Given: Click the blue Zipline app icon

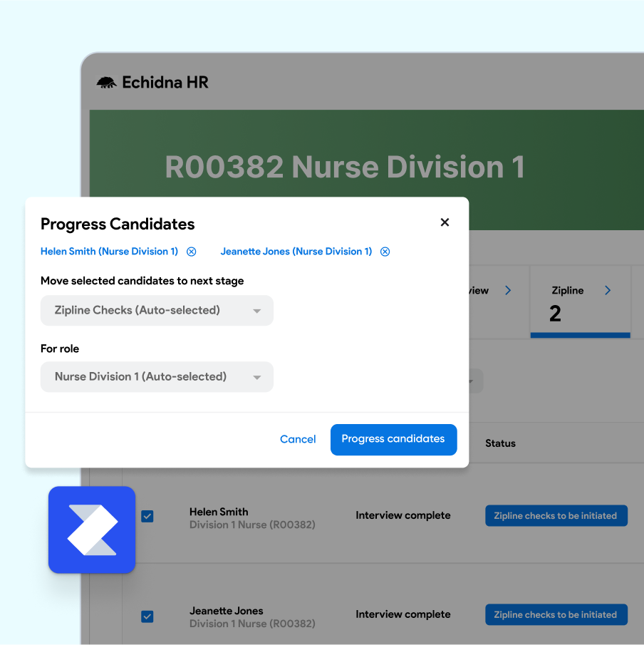Looking at the screenshot, I should coord(92,530).
